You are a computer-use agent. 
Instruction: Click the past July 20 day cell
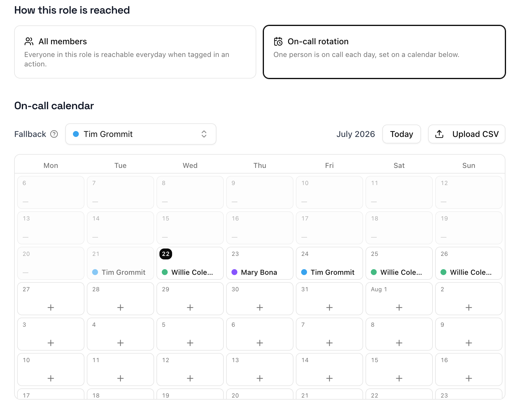coord(51,263)
